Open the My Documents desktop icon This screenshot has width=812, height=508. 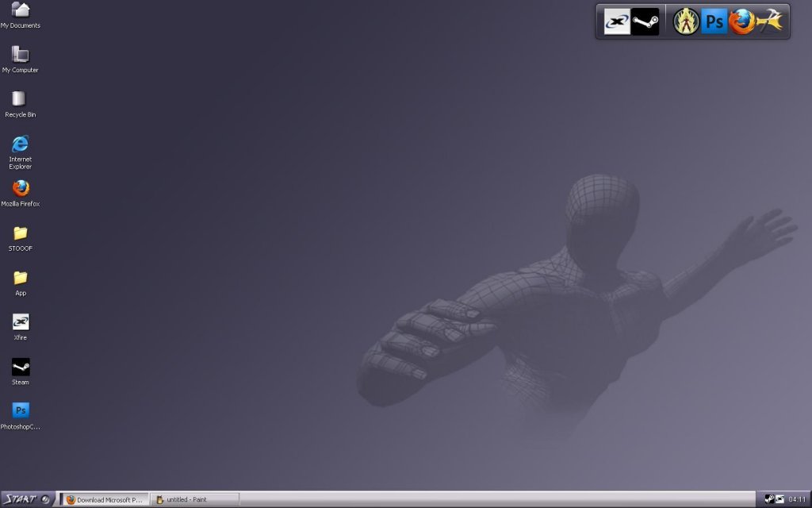[20, 14]
